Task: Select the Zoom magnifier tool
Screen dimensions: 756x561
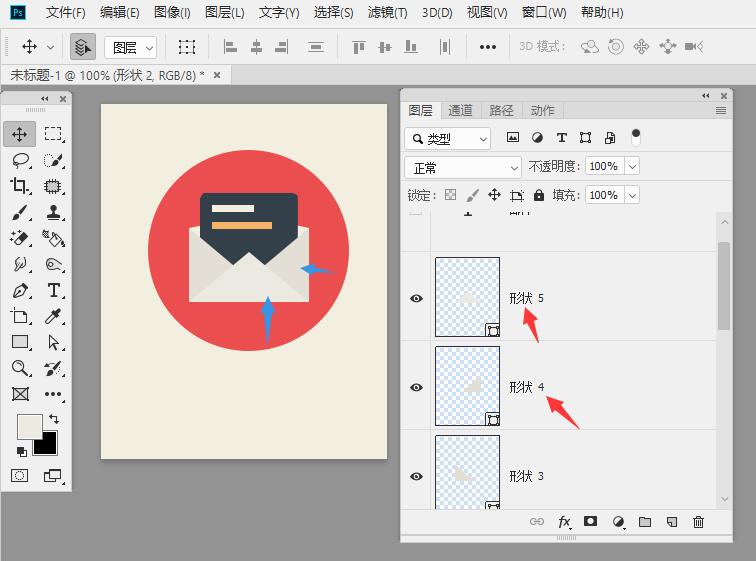Action: pos(20,369)
